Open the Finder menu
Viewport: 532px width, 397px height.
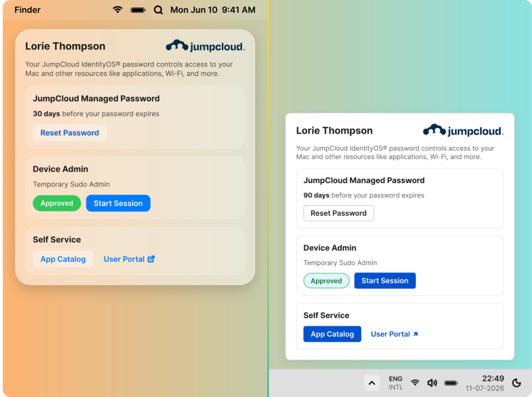(28, 10)
